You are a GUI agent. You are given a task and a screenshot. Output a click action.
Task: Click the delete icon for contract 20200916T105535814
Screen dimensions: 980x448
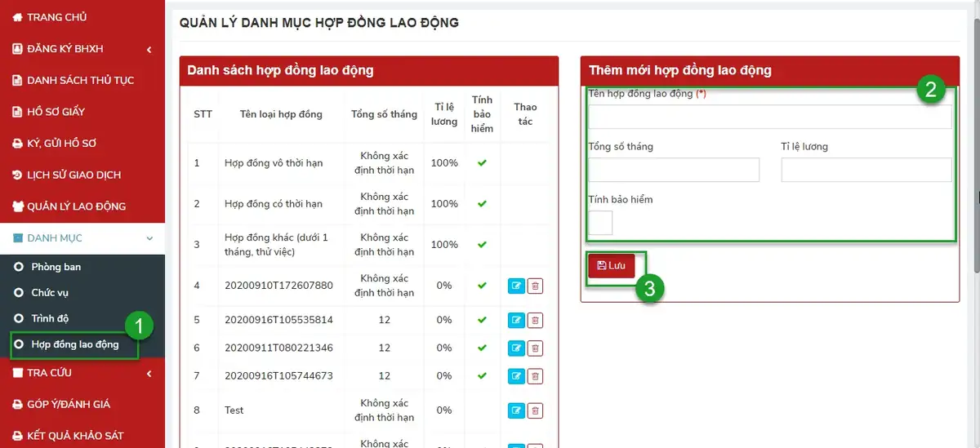(x=535, y=320)
